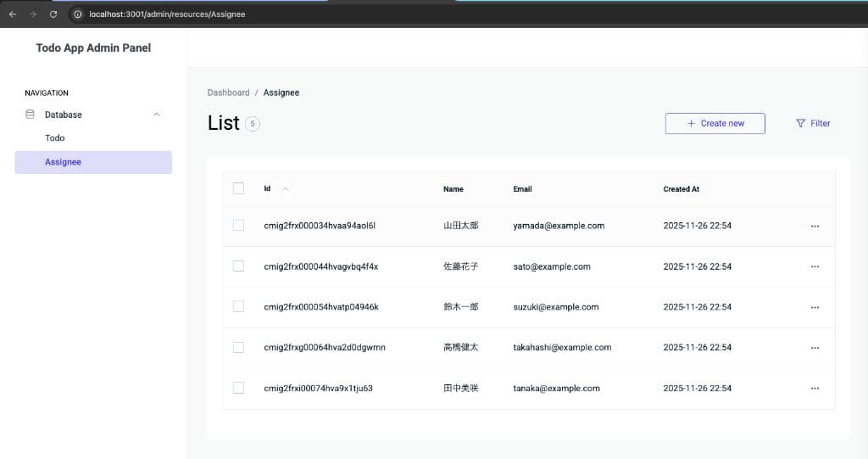Open actions menu for tanaka row
The image size is (868, 459).
815,388
